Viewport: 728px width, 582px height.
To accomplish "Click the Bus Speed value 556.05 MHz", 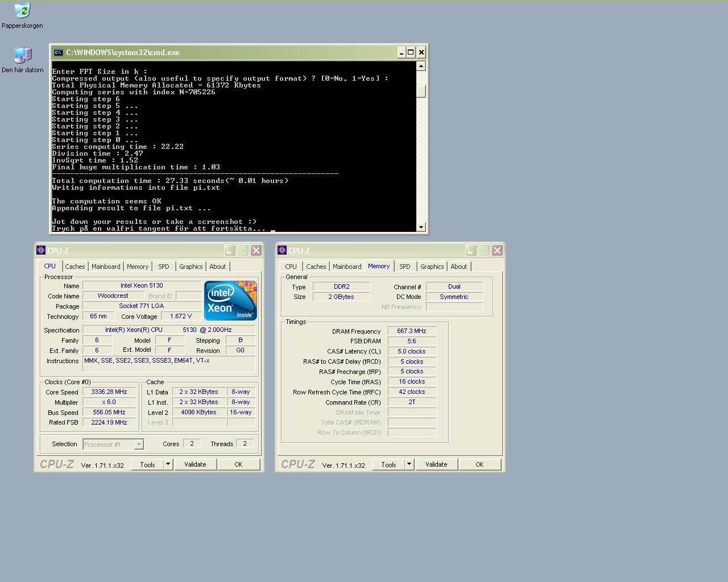I will pos(109,412).
